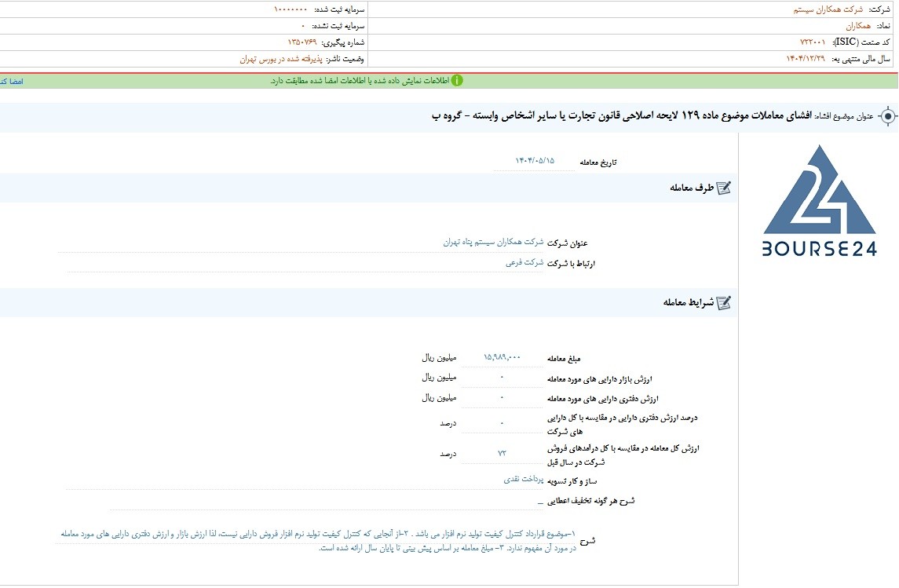Click the Bourse24 logo image

pyautogui.click(x=819, y=200)
